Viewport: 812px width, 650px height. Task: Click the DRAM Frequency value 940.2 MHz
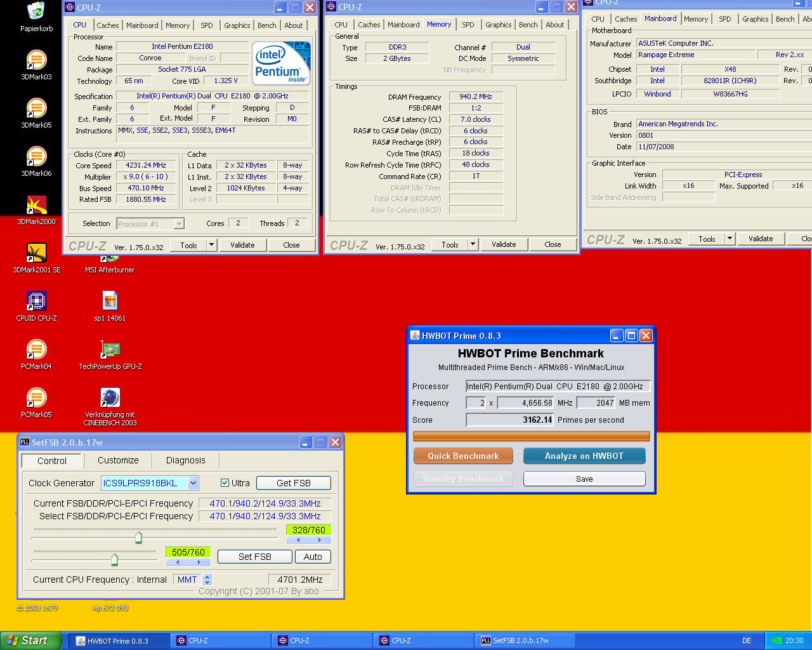tap(476, 96)
